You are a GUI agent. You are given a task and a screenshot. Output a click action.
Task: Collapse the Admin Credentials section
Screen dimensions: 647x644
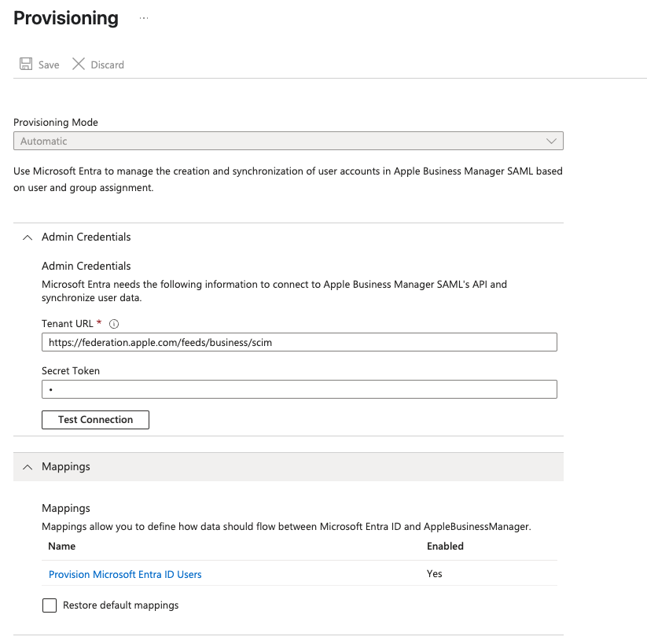tap(28, 237)
